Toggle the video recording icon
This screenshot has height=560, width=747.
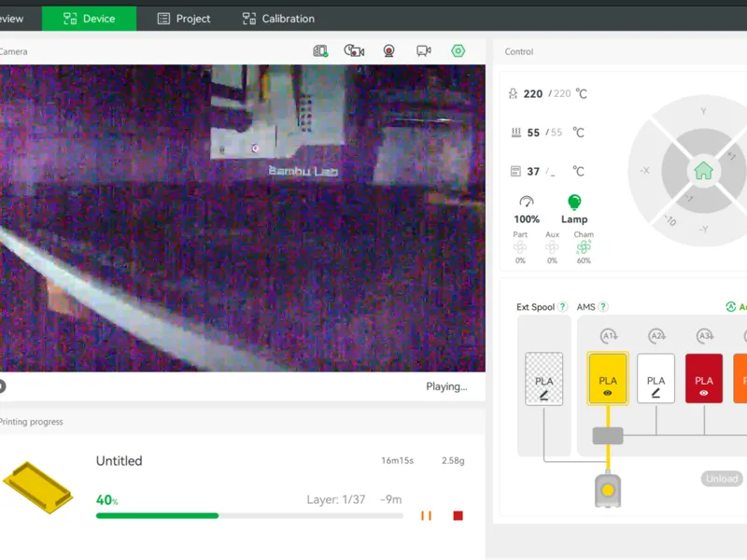[388, 51]
